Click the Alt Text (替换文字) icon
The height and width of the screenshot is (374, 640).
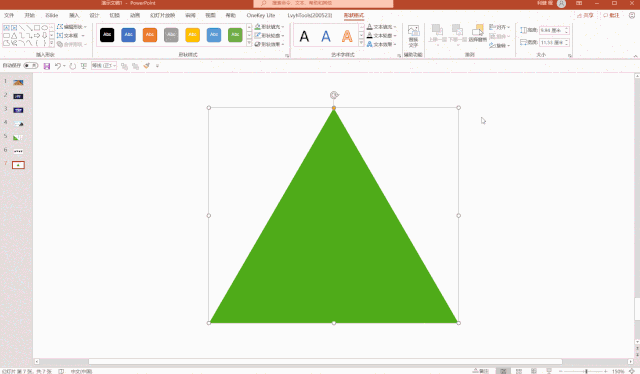413,36
